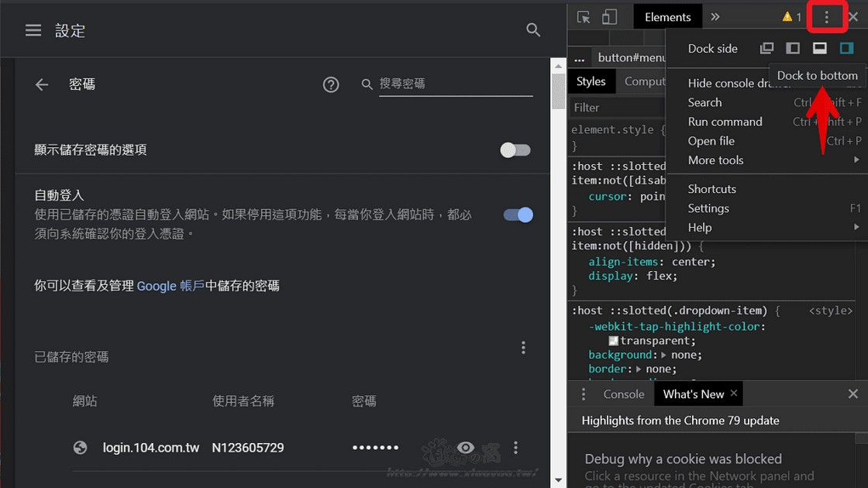Click the display: flex declaration
The width and height of the screenshot is (868, 488).
click(x=632, y=276)
